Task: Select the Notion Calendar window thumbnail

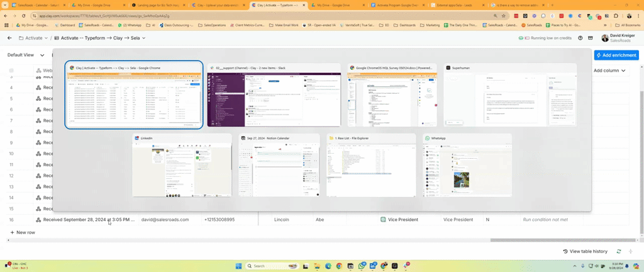Action: (x=279, y=165)
